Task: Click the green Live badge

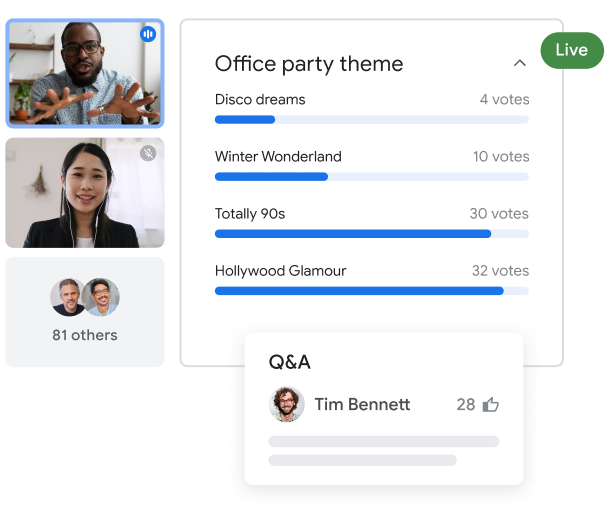Action: click(x=572, y=50)
